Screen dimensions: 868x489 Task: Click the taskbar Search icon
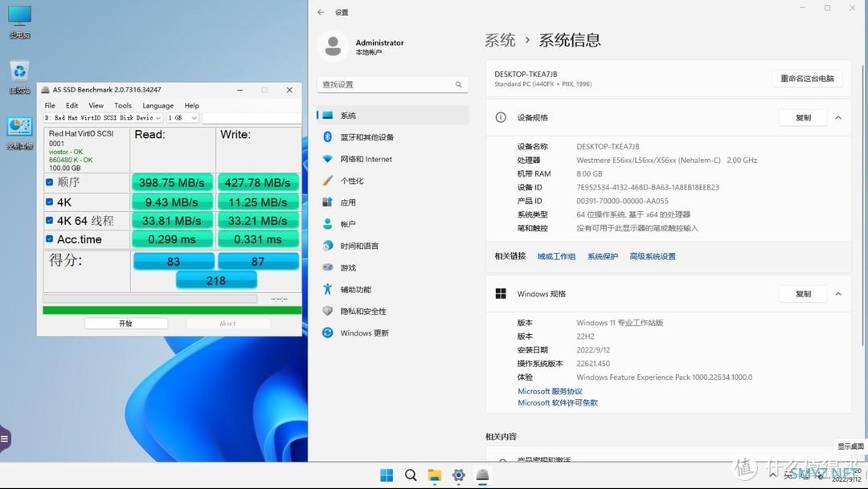pos(410,475)
